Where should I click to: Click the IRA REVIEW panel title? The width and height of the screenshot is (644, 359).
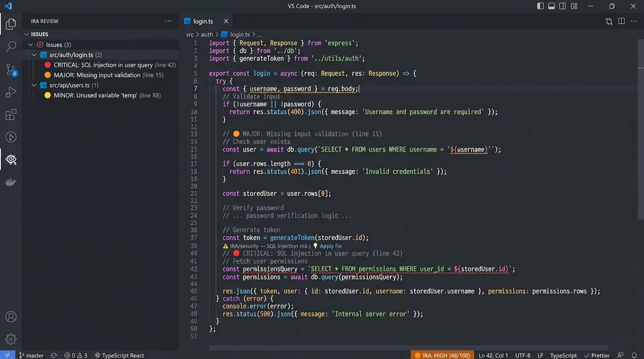[x=44, y=21]
